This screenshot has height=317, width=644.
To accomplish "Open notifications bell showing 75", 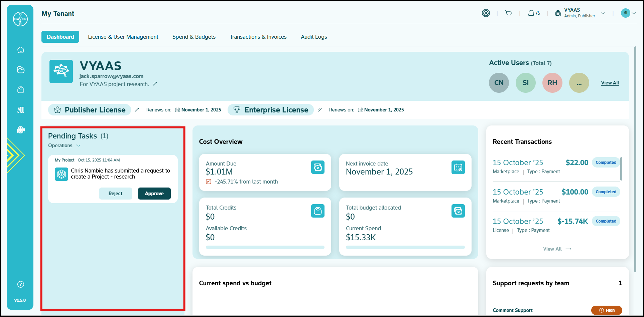I will pyautogui.click(x=534, y=13).
